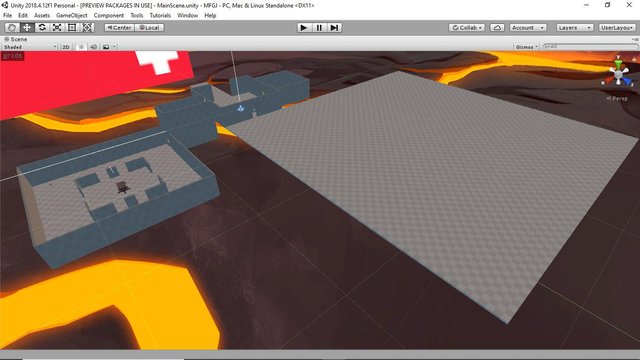Select the Rotate tool
The image size is (640, 360).
pos(42,27)
